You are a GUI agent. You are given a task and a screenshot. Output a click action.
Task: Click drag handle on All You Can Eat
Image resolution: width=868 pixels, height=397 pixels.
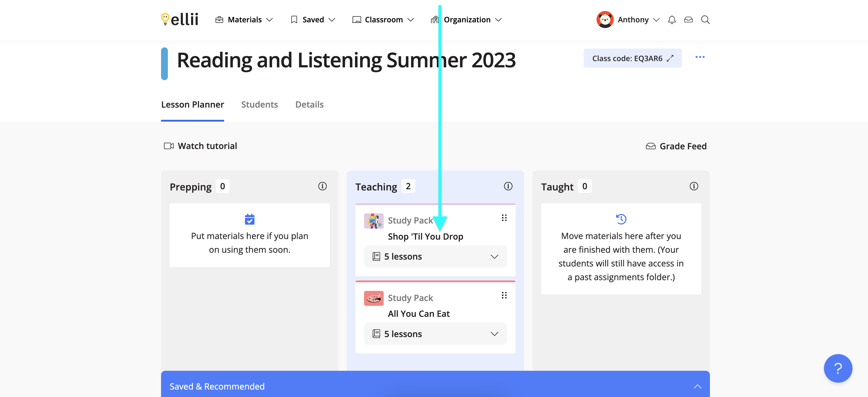pyautogui.click(x=504, y=295)
